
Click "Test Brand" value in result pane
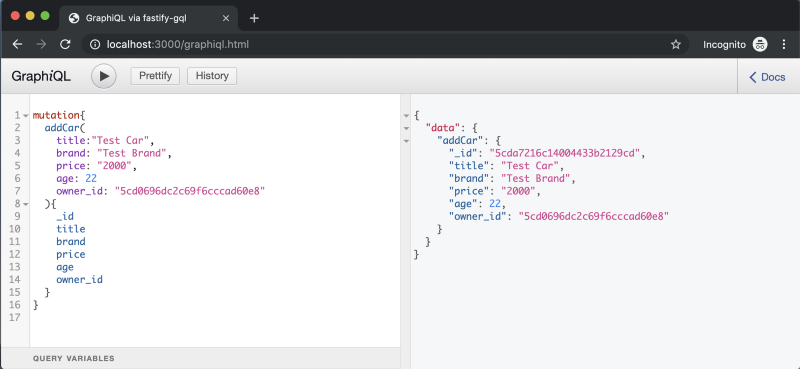[x=536, y=178]
